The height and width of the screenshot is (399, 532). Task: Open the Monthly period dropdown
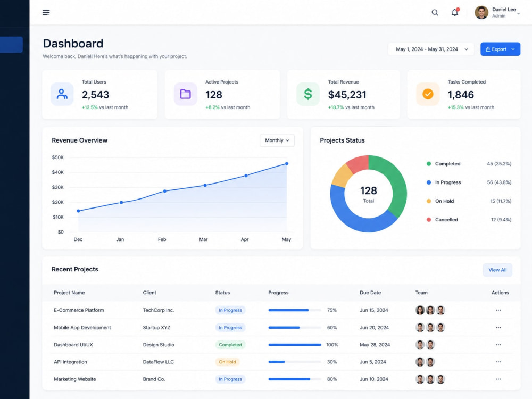tap(277, 140)
